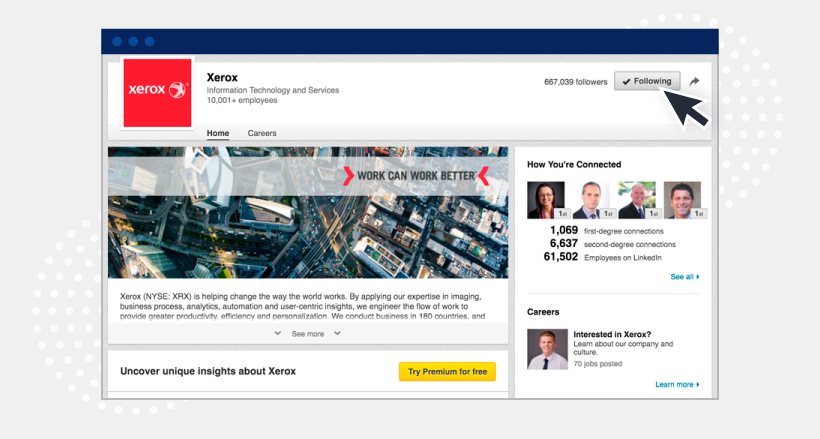Expand description with See more

(308, 334)
